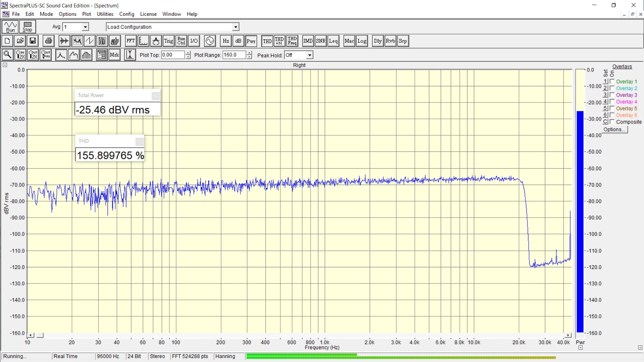Click the signal generator sine icon
Screen dimensions: 644x362
pyautogui.click(x=210, y=41)
